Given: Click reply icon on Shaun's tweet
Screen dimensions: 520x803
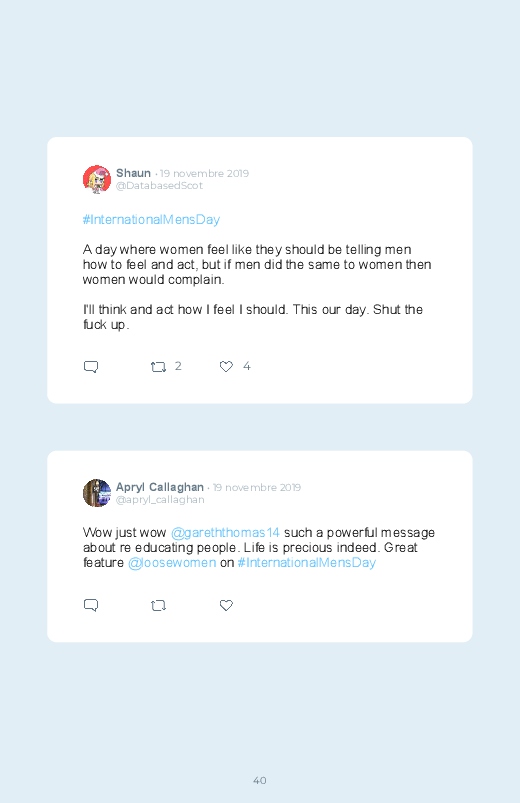Looking at the screenshot, I should click(x=91, y=367).
